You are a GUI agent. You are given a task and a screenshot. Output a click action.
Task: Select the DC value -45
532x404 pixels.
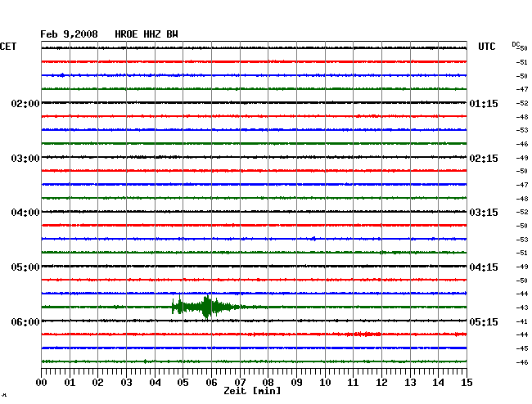click(x=522, y=348)
